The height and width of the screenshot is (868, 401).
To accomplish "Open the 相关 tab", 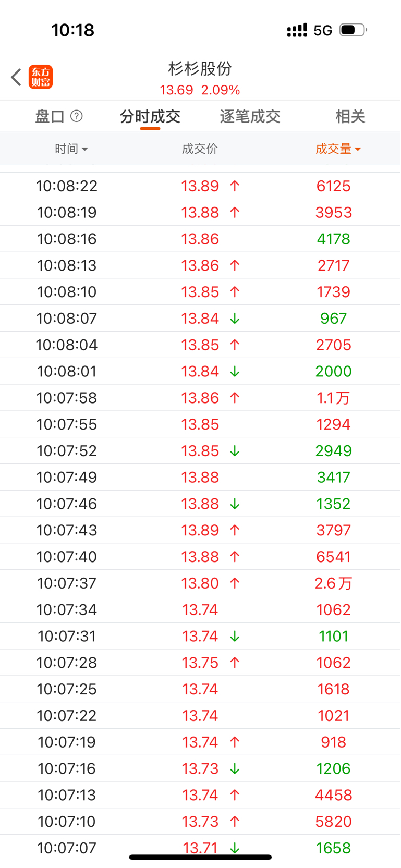I will 350,116.
